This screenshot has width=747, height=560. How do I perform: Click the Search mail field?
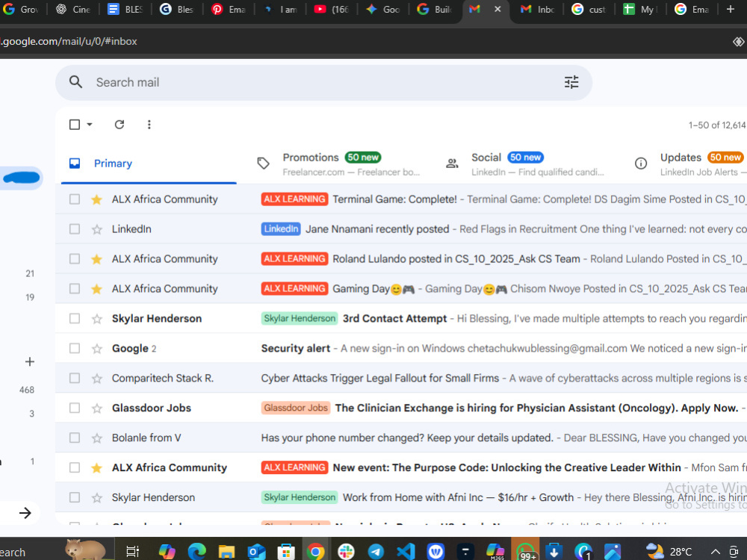324,82
